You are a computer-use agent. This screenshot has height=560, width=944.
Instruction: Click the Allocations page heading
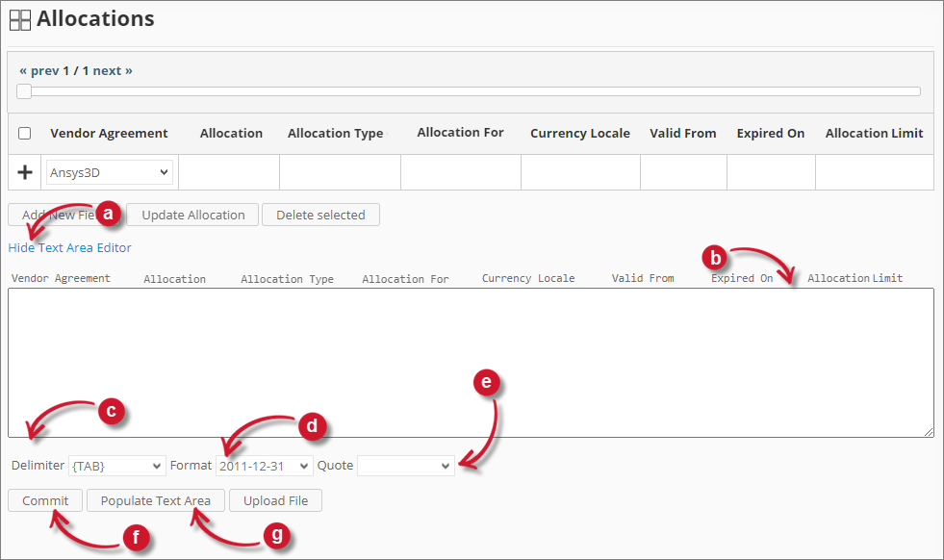(x=95, y=18)
